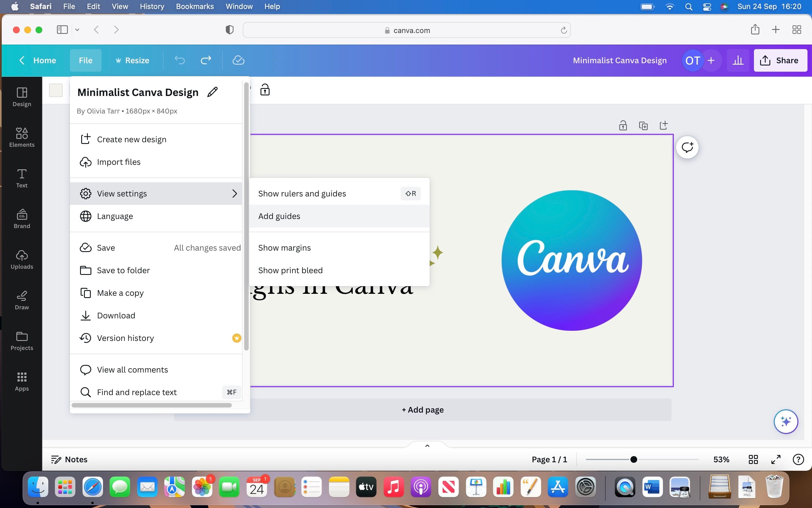Open Safari share sheet icon
Screen dimensions: 812x508
click(x=755, y=30)
